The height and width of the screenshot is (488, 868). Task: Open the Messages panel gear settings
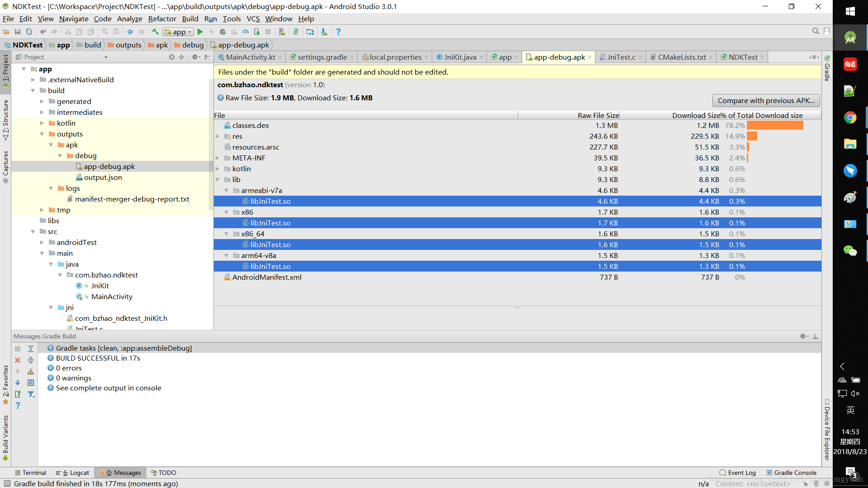click(804, 336)
